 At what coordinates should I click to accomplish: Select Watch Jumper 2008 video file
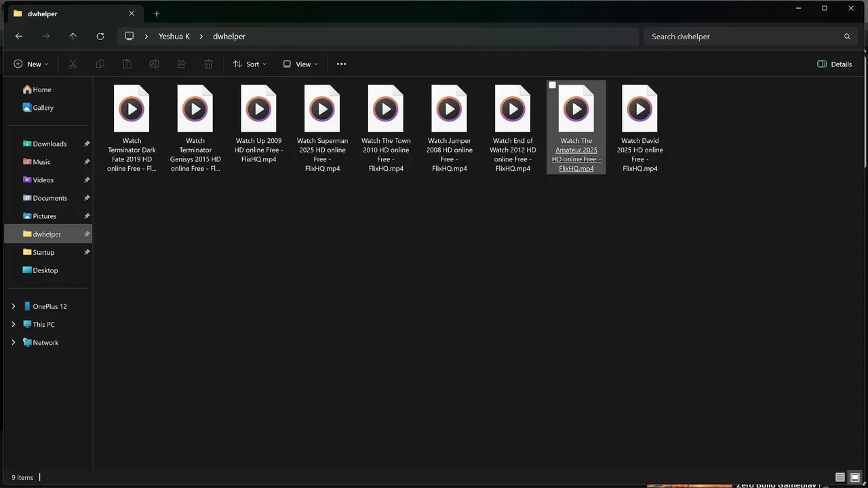tap(450, 128)
